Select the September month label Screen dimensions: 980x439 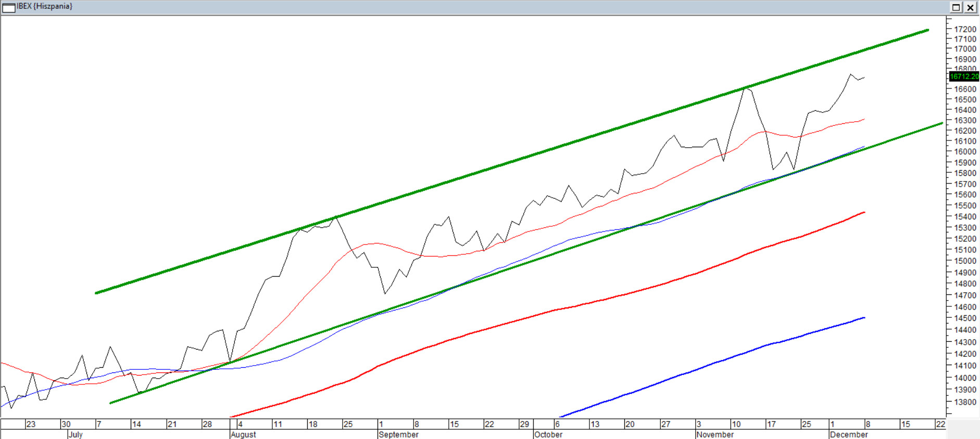[x=398, y=434]
